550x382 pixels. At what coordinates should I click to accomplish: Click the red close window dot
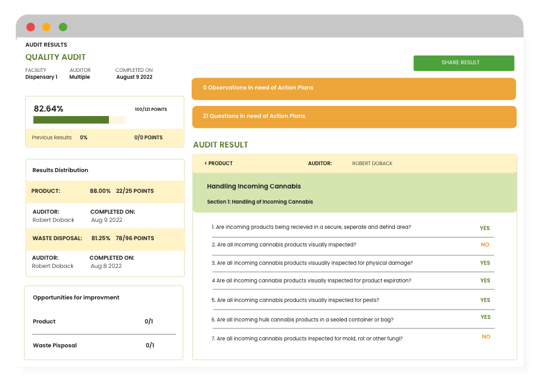point(31,27)
